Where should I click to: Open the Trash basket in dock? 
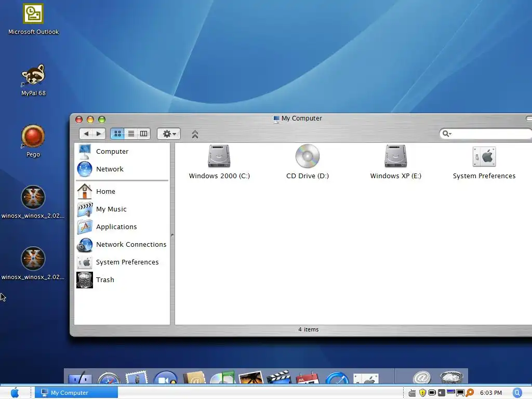[x=451, y=378]
